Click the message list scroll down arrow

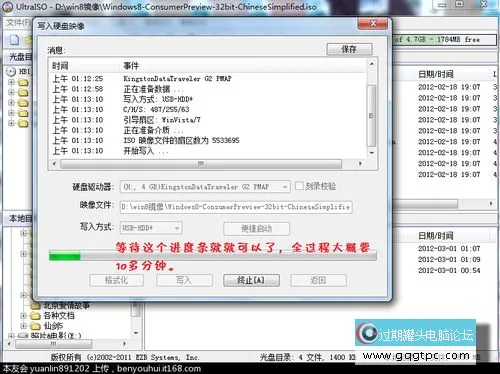(372, 153)
